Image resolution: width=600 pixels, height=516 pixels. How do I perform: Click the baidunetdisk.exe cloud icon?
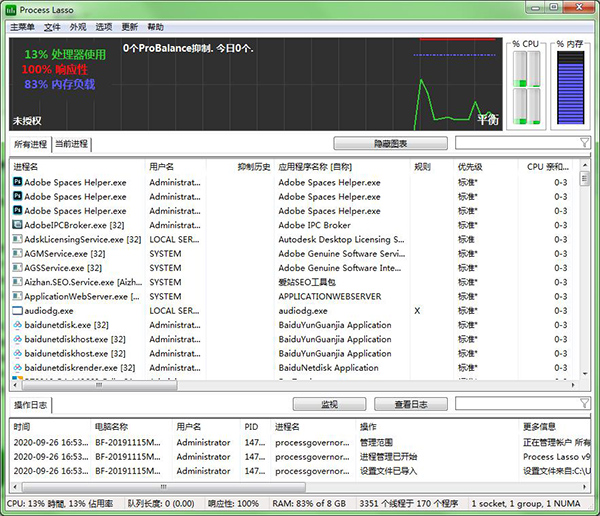pos(18,325)
